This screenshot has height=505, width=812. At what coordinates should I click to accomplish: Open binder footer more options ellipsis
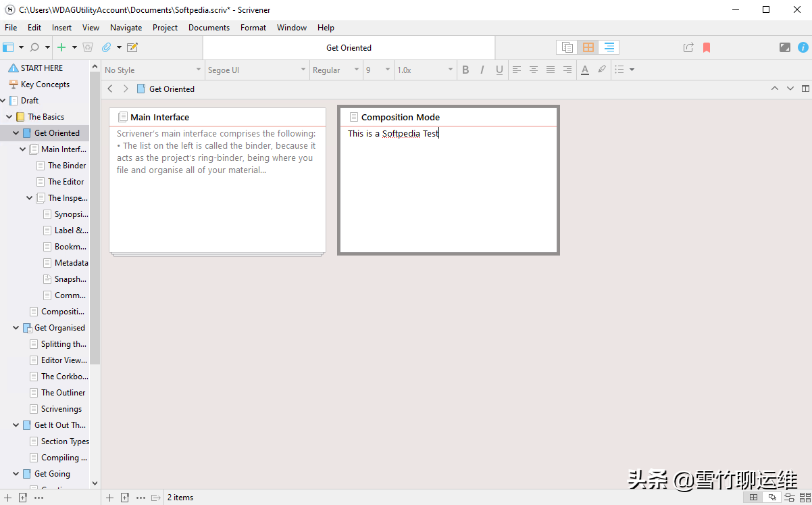(x=39, y=498)
